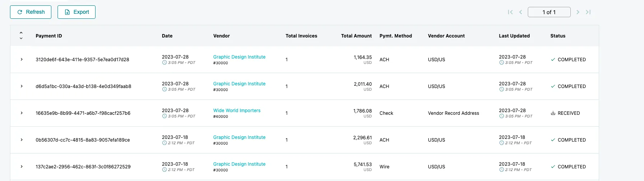Image resolution: width=644 pixels, height=181 pixels.
Task: Sort by Vendor column header
Action: click(x=221, y=36)
